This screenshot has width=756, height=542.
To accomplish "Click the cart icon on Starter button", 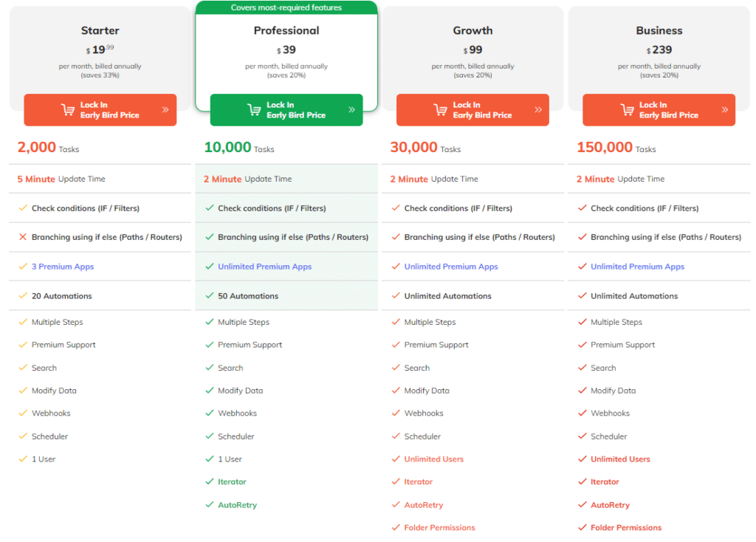I will 68,110.
